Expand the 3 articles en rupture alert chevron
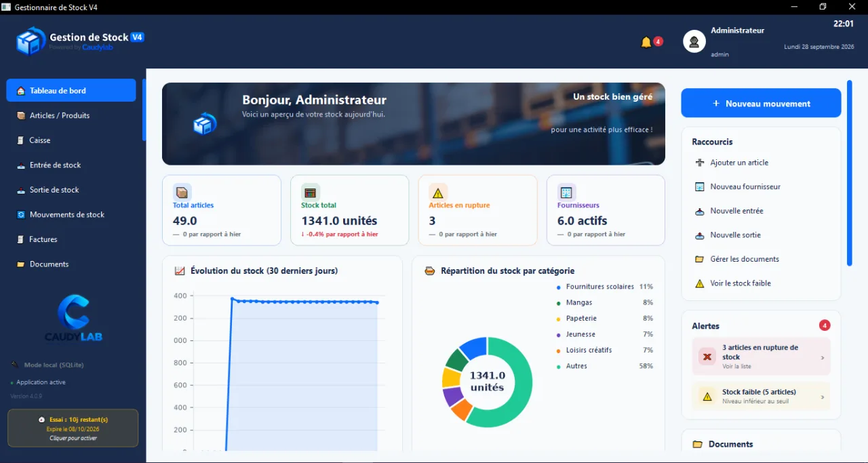The height and width of the screenshot is (463, 868). (823, 357)
